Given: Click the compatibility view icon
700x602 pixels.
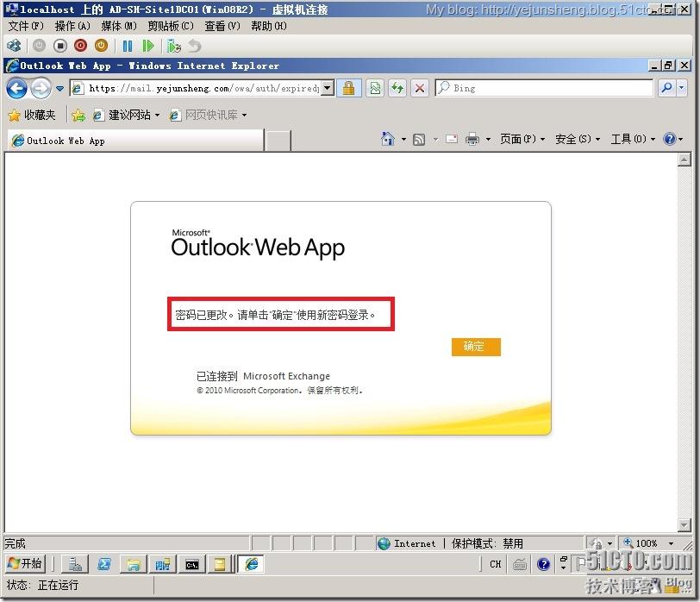Looking at the screenshot, I should pyautogui.click(x=376, y=88).
